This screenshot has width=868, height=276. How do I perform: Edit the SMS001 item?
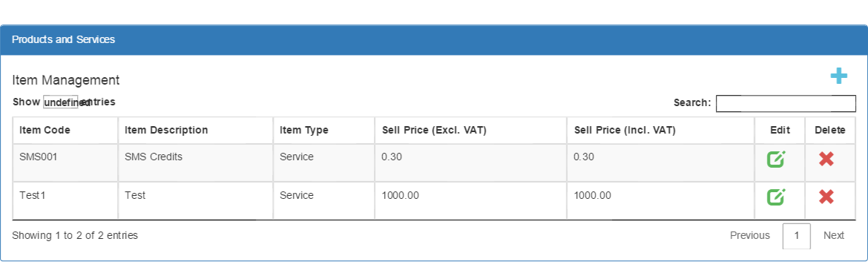(776, 159)
